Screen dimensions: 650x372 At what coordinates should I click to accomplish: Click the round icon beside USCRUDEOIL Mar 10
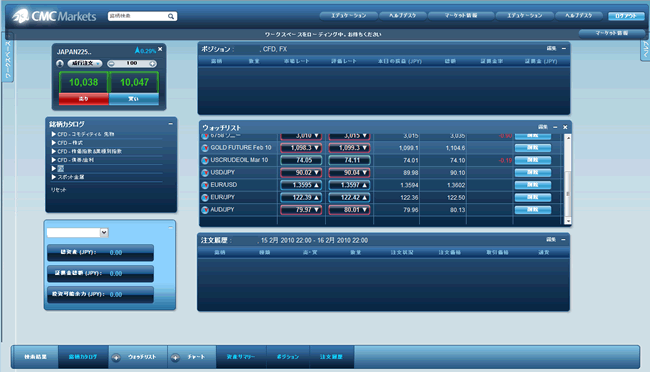[205, 160]
